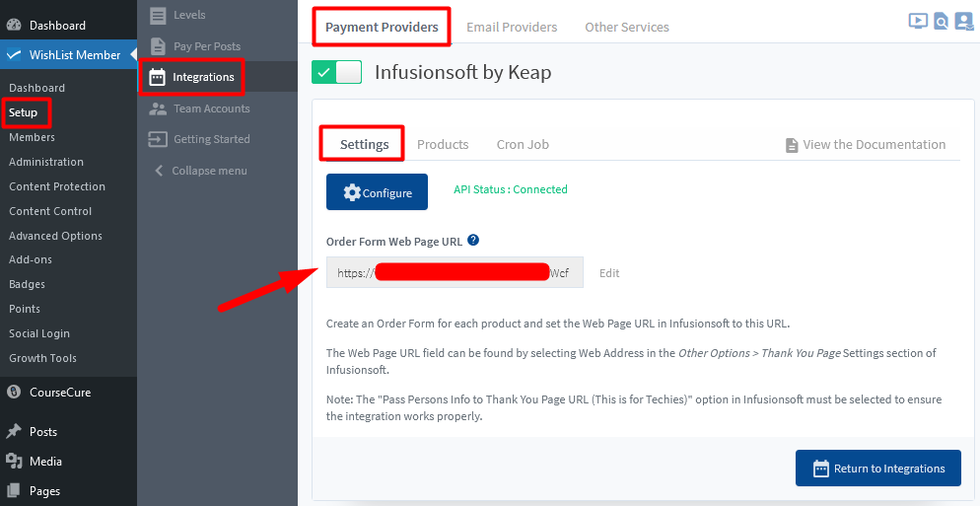Open Points submenu item

[25, 309]
